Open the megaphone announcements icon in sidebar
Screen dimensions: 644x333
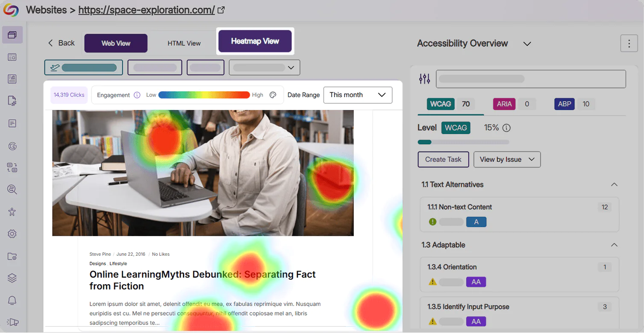13,322
